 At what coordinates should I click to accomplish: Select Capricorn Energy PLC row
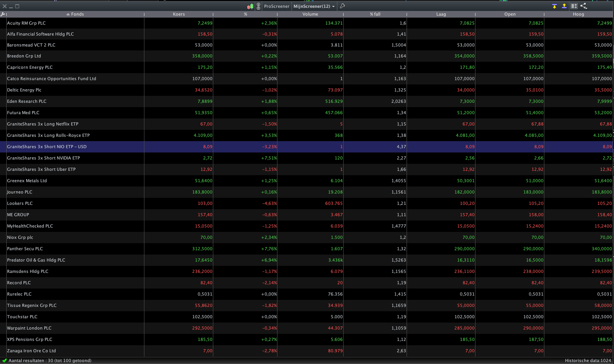306,67
